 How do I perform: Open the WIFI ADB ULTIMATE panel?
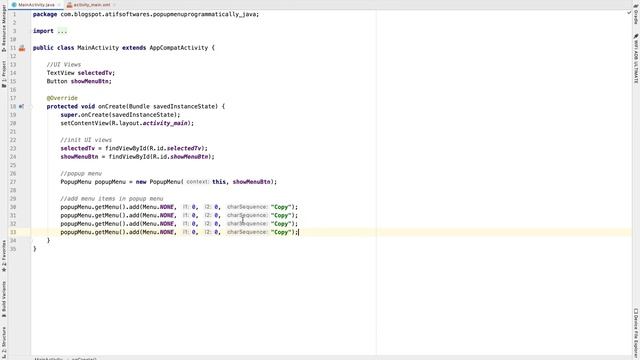click(636, 59)
